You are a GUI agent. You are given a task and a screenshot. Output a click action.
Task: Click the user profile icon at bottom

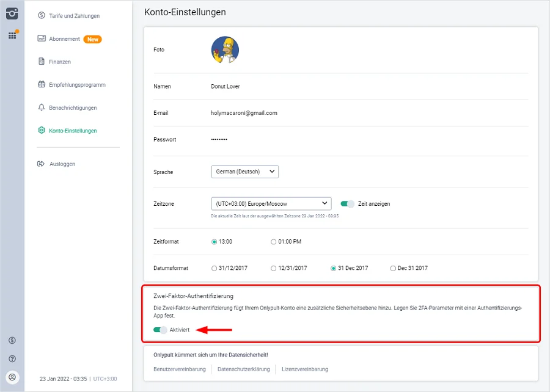tap(12, 377)
